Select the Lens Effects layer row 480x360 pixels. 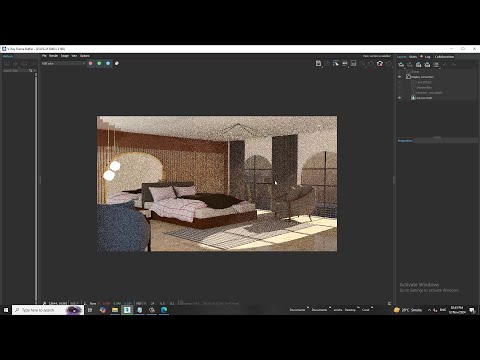437,82
